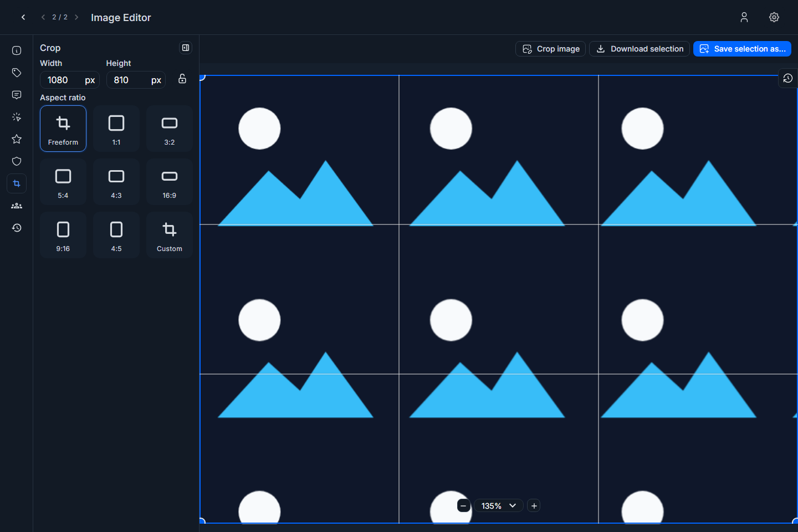Click the Crop image button
The image size is (798, 532).
[551, 49]
